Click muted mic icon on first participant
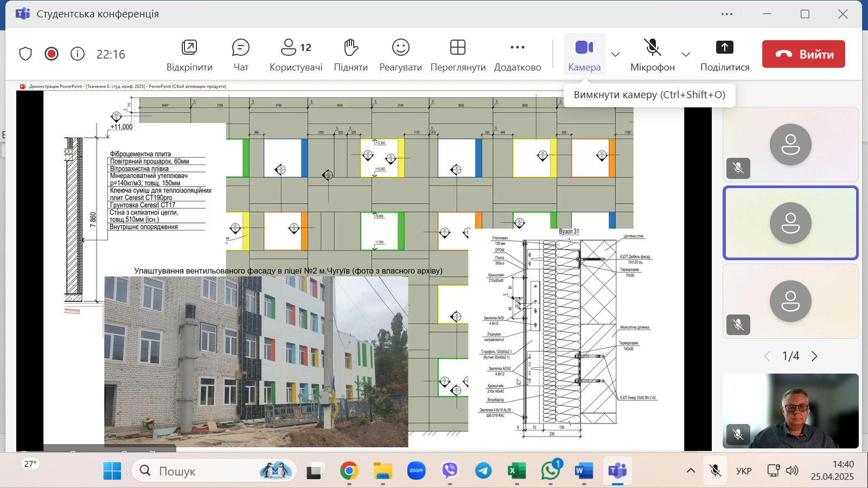 [x=738, y=168]
